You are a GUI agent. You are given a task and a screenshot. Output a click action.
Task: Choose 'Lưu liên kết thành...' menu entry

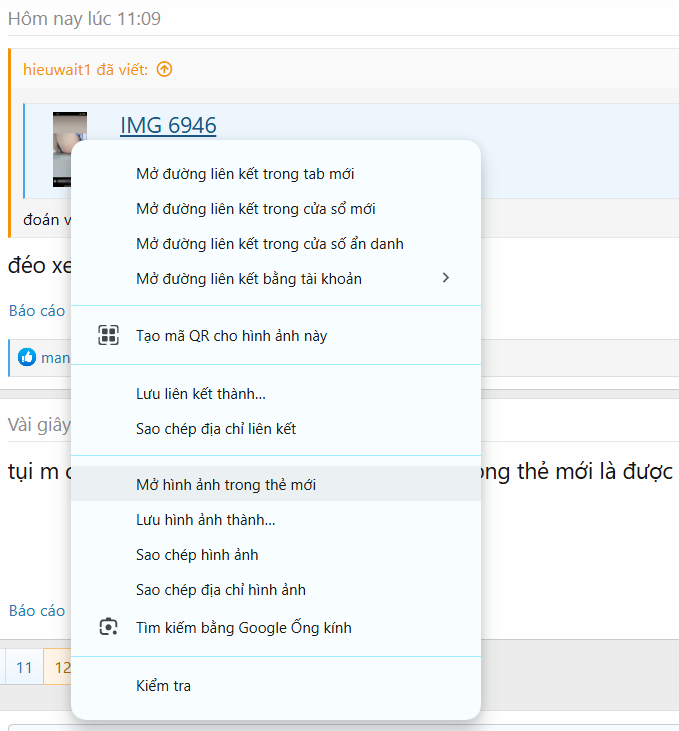pos(200,394)
